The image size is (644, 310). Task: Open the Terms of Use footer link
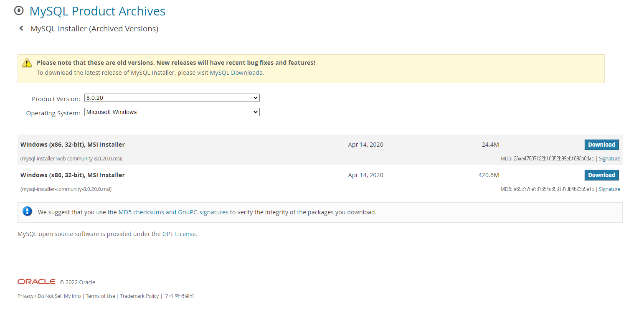coord(100,296)
